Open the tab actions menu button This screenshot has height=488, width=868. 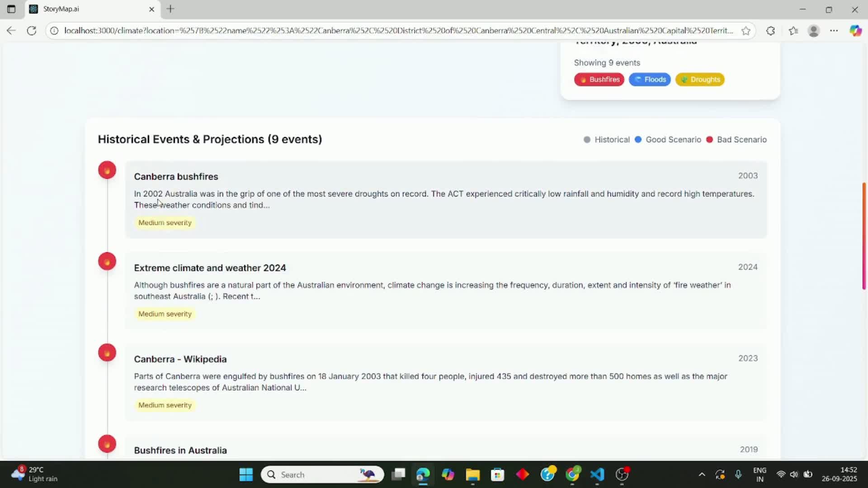tap(11, 9)
